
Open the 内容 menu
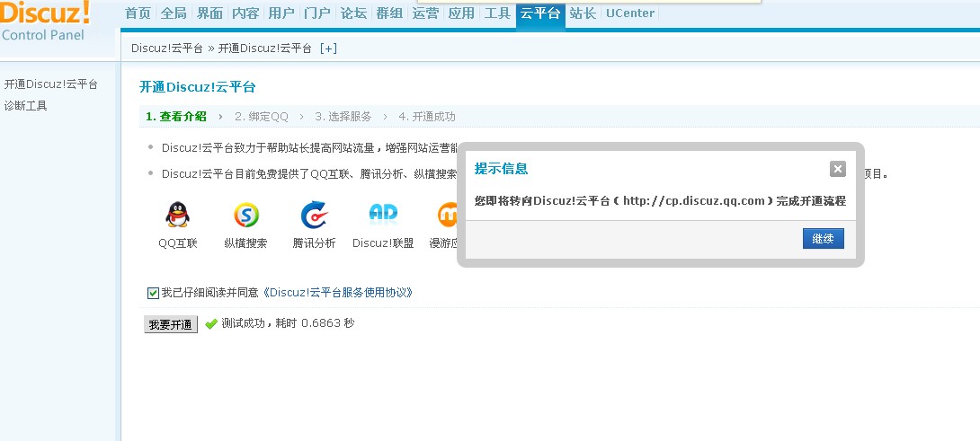[x=245, y=13]
